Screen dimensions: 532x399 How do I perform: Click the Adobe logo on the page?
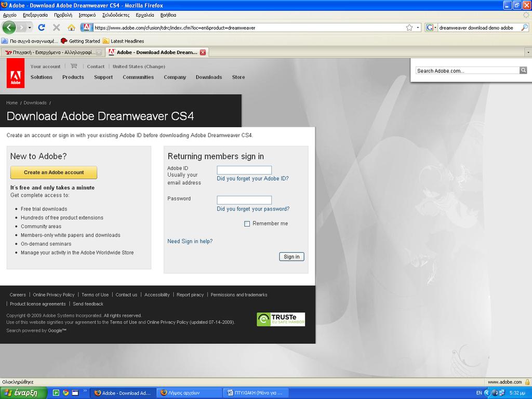(x=16, y=73)
